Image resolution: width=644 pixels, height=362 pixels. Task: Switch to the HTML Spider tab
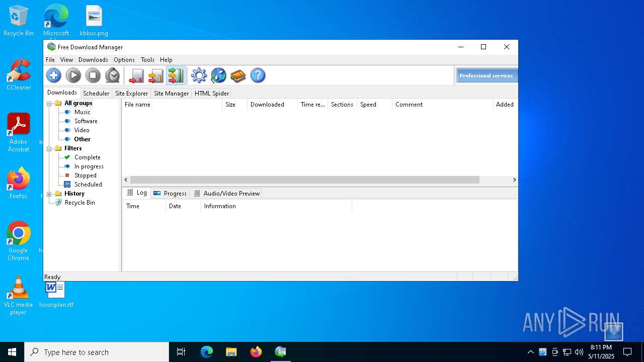coord(212,93)
